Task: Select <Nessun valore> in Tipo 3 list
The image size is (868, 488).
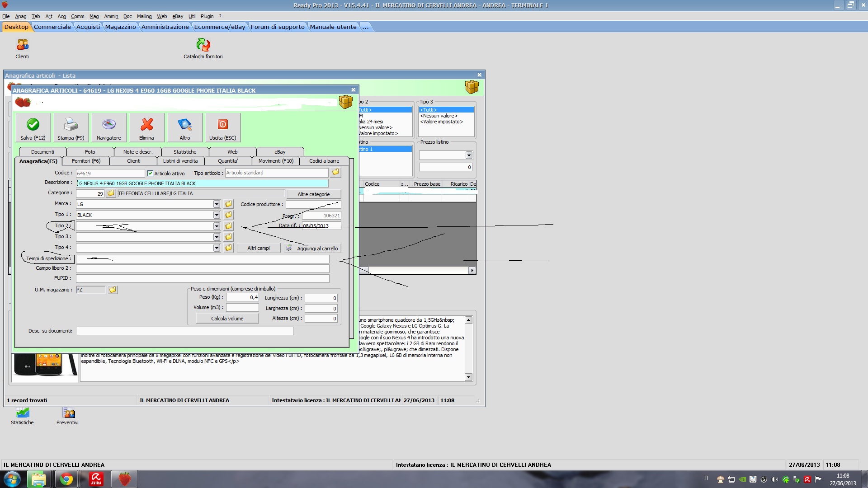Action: tap(439, 116)
